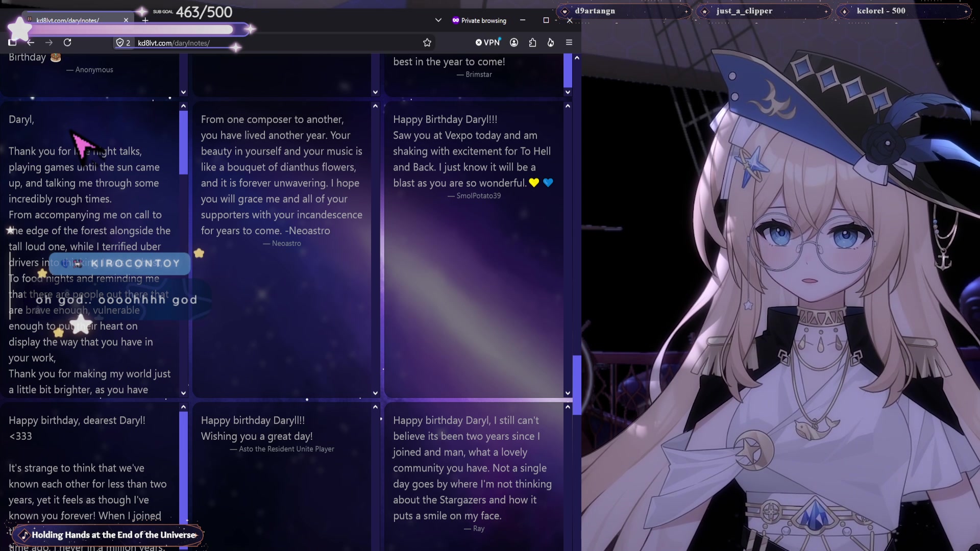Image resolution: width=980 pixels, height=551 pixels.
Task: Expand the list-all-tabs chevron
Action: (x=438, y=20)
